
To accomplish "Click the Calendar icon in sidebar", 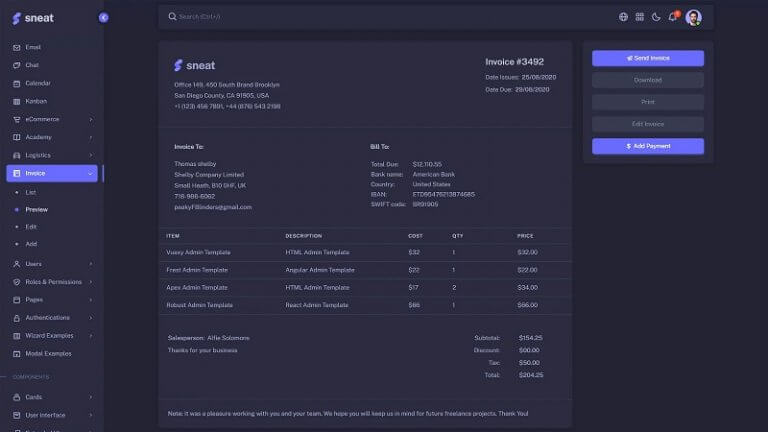I will pyautogui.click(x=16, y=83).
